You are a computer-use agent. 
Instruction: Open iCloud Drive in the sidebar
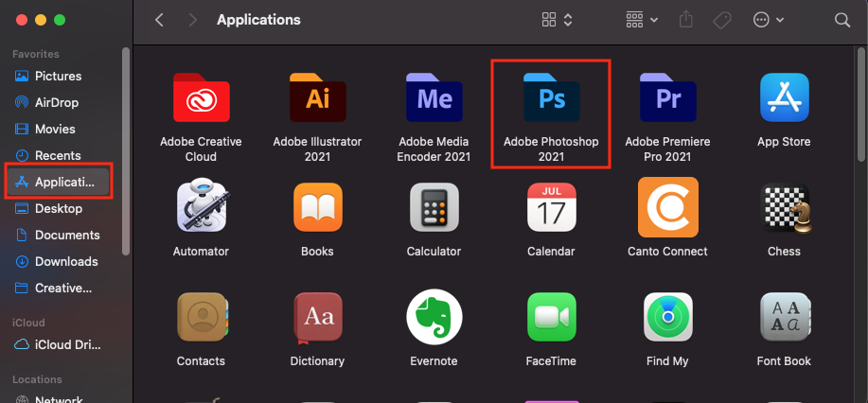pos(58,344)
